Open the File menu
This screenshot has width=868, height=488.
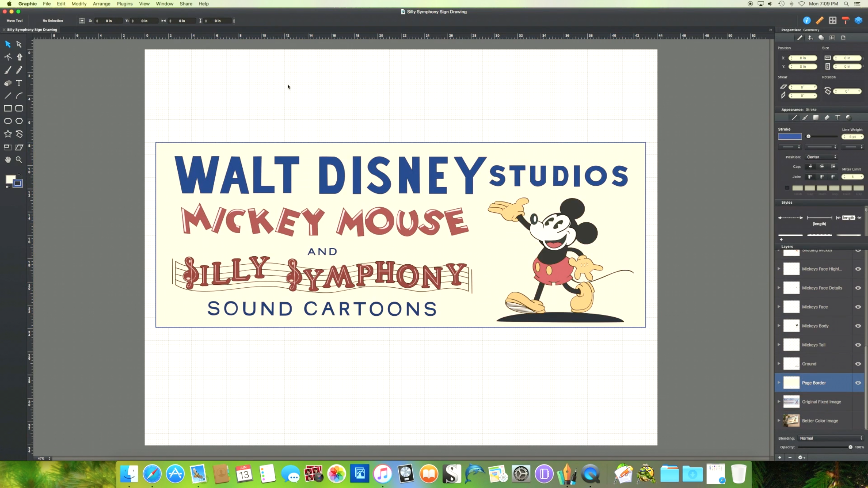pos(47,4)
